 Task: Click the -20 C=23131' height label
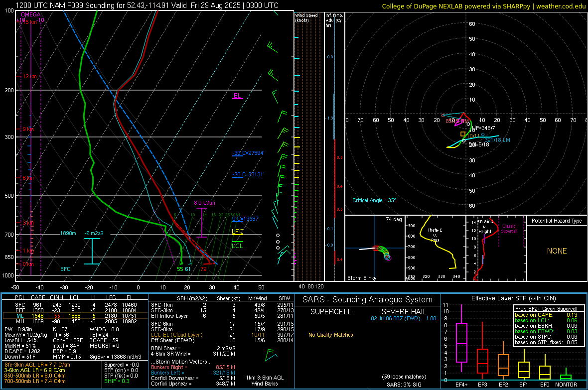[x=248, y=174]
